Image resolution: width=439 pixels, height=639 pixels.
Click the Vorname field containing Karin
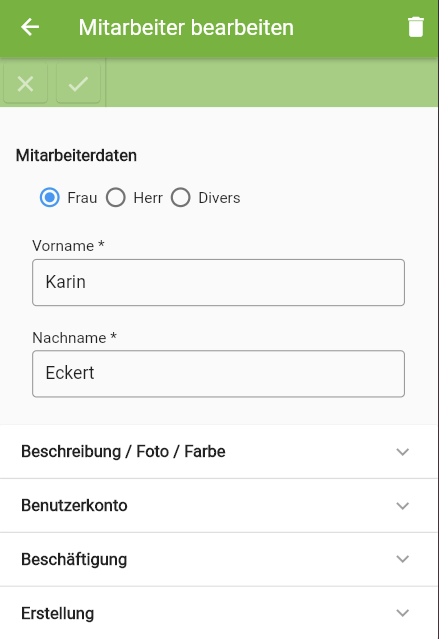218,282
